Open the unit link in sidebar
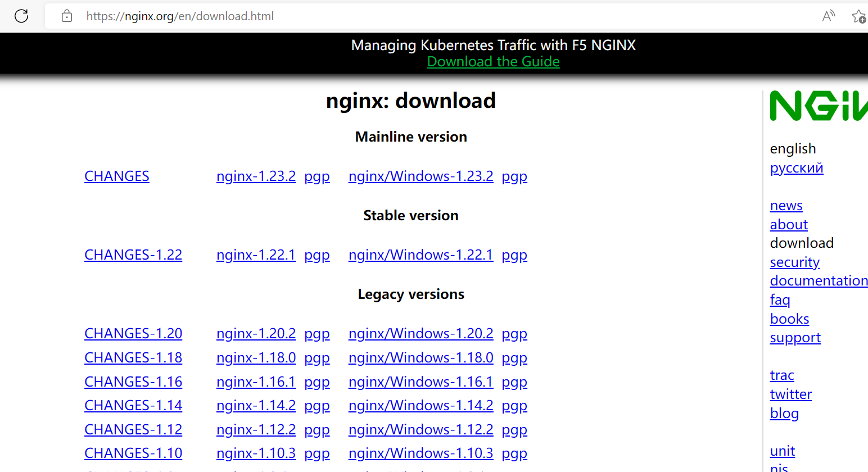This screenshot has width=868, height=472. pos(782,451)
